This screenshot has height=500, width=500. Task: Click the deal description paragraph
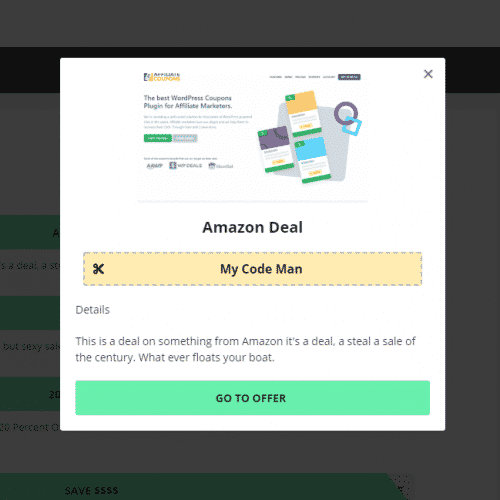245,349
